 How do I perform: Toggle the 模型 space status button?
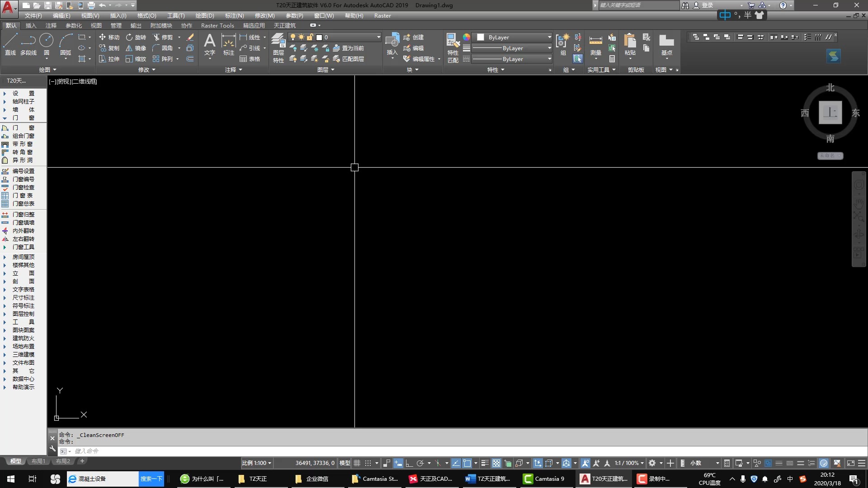(344, 463)
